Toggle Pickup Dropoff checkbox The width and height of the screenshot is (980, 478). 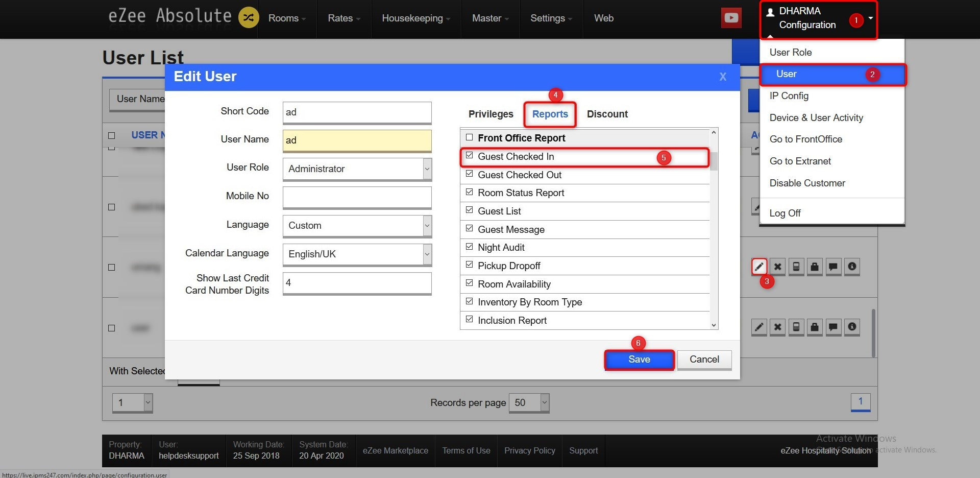(469, 265)
